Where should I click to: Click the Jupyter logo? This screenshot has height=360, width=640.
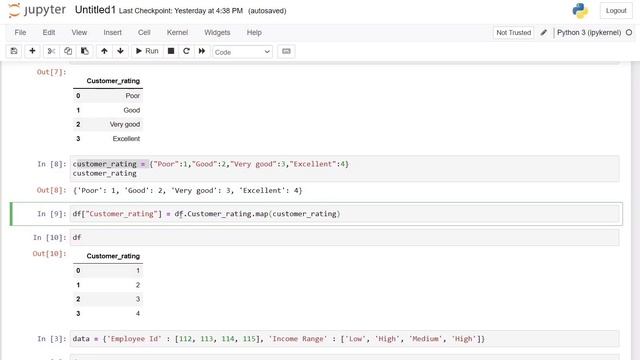coord(37,10)
